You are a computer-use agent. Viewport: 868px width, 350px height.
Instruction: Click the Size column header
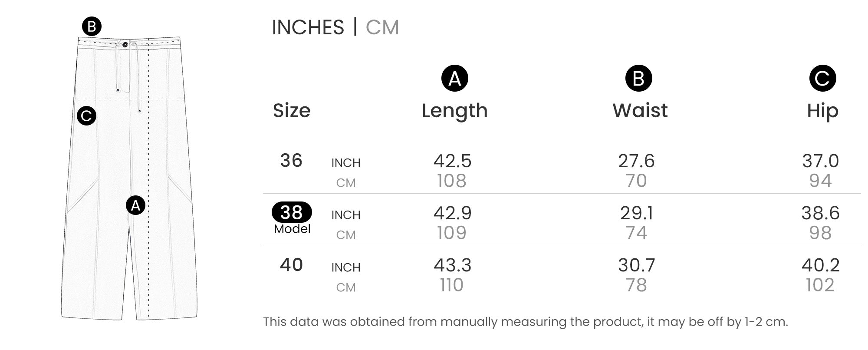[x=292, y=111]
